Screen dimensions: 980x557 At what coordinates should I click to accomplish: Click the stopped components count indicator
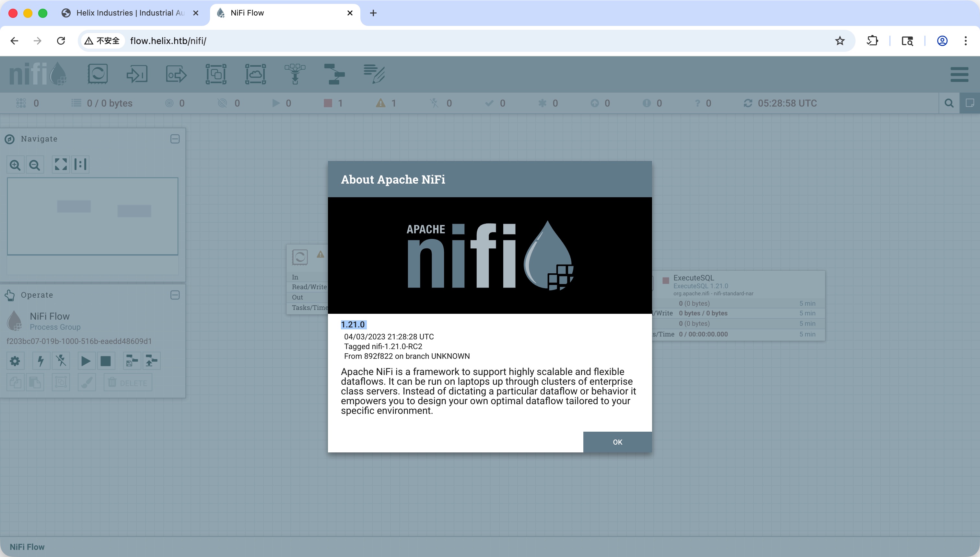pos(333,103)
